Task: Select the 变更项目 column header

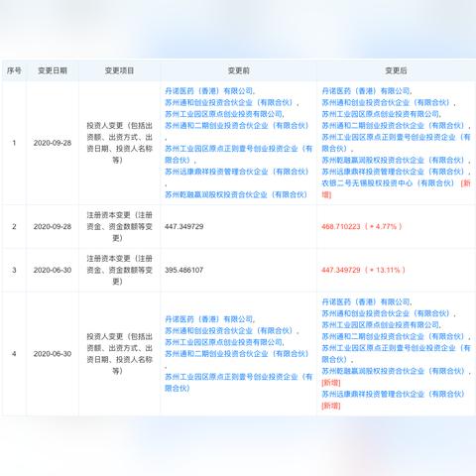Action: click(x=119, y=70)
